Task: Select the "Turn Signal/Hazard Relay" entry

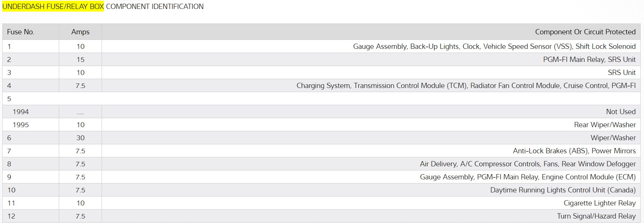Action: (x=596, y=216)
